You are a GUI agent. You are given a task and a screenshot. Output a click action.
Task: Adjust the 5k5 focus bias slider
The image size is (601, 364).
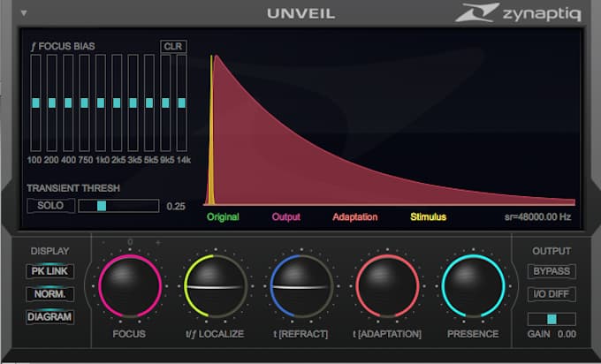(x=149, y=102)
